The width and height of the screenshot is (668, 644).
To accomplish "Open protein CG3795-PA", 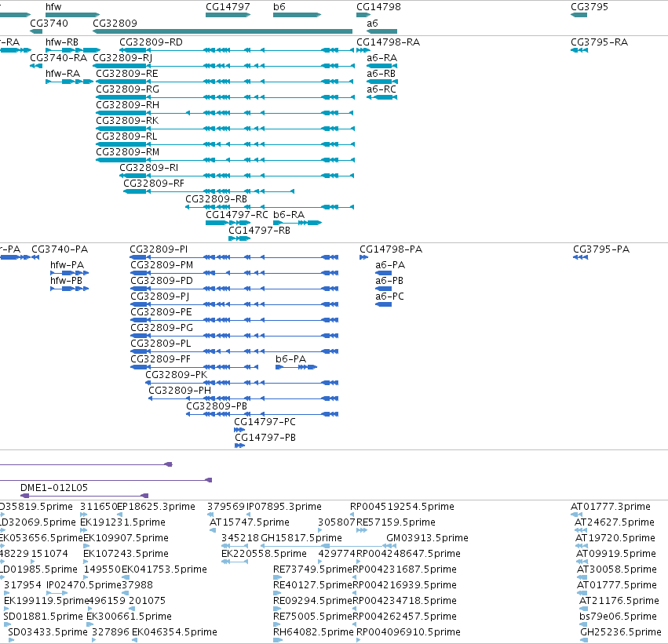I will click(601, 249).
